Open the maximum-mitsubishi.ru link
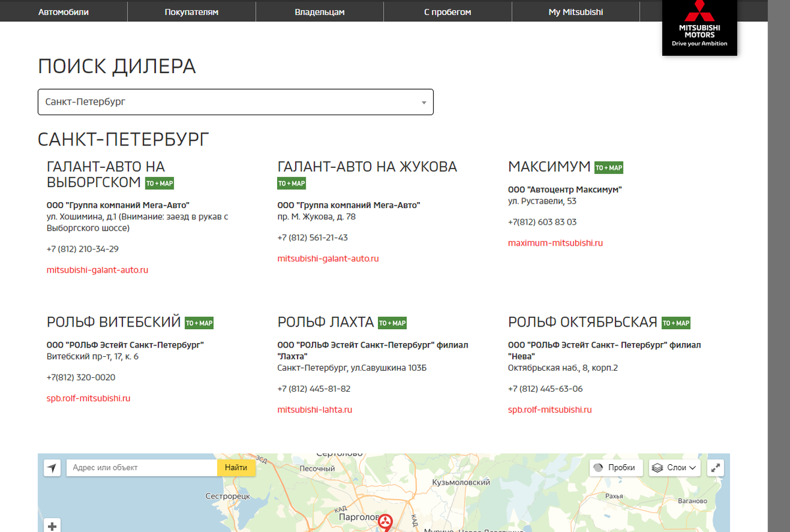This screenshot has height=532, width=790. (x=555, y=243)
